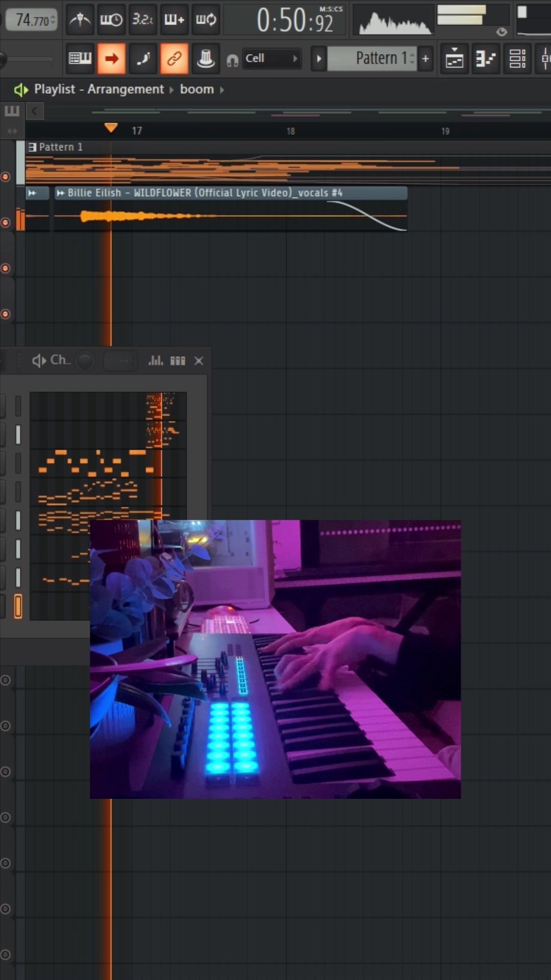Viewport: 551px width, 980px height.
Task: Toggle orange auto-scroll arrow button
Action: 111,58
